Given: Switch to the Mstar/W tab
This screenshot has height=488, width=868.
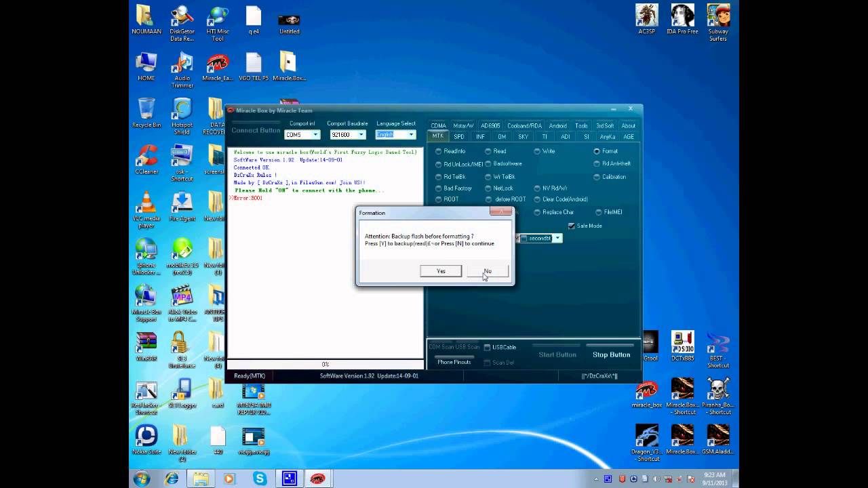Looking at the screenshot, I should click(x=463, y=125).
